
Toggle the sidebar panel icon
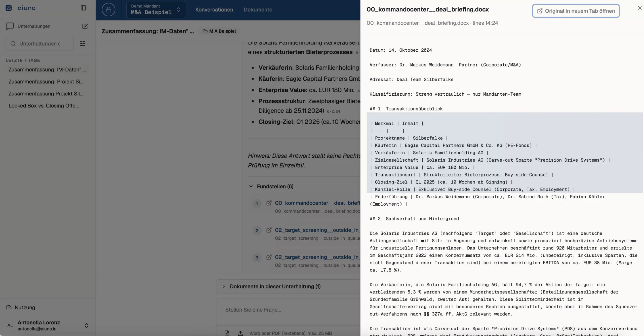[83, 8]
